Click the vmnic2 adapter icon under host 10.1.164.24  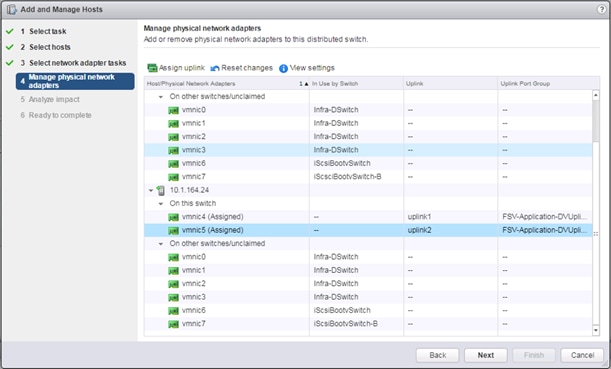[x=173, y=284]
